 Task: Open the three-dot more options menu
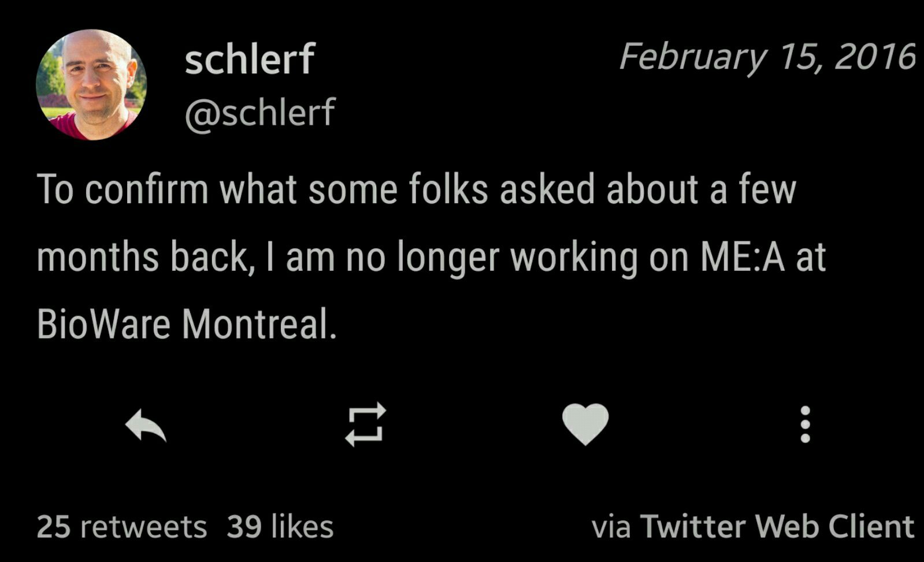(805, 425)
